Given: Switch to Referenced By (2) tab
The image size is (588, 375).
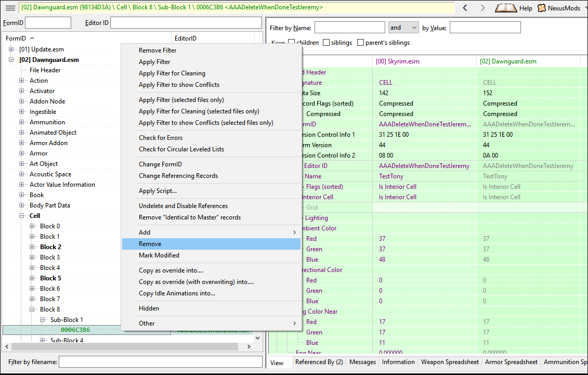Looking at the screenshot, I should tap(319, 362).
